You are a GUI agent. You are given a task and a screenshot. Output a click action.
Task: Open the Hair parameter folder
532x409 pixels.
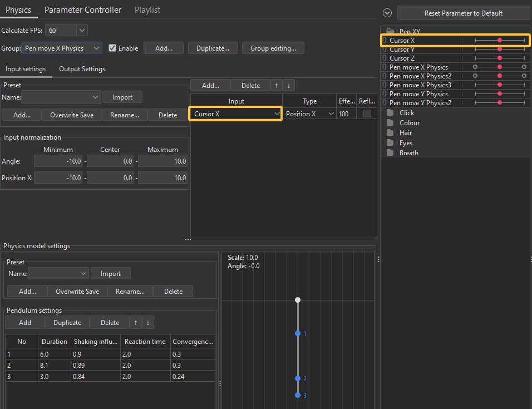click(406, 133)
